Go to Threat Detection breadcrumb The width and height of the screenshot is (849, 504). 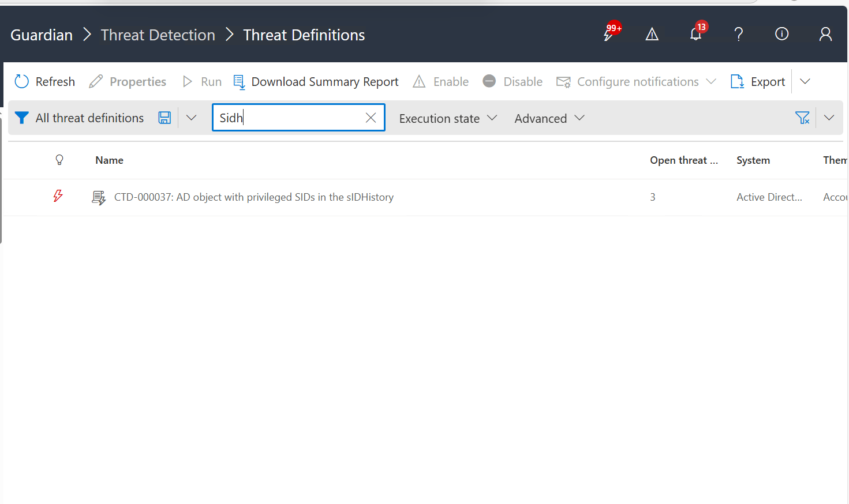[x=158, y=35]
